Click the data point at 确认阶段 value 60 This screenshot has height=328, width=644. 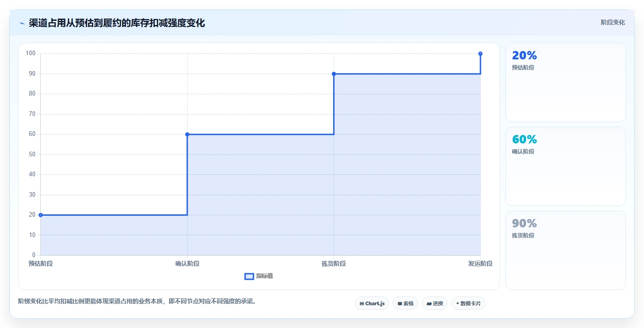(187, 135)
